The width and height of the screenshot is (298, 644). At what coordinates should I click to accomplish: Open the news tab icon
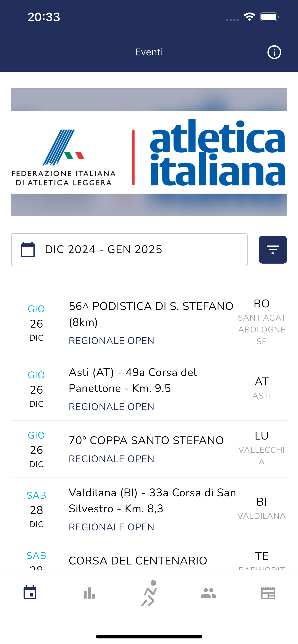click(x=268, y=593)
